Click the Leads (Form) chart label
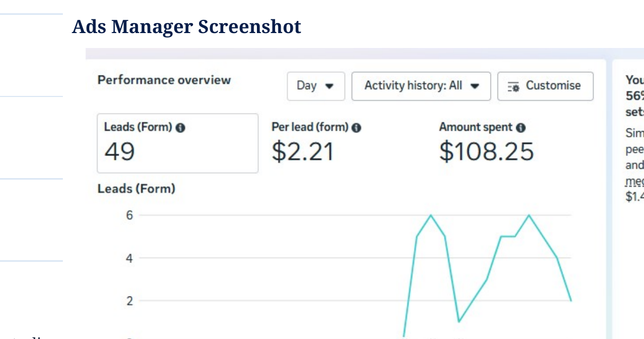This screenshot has width=644, height=339. [136, 189]
